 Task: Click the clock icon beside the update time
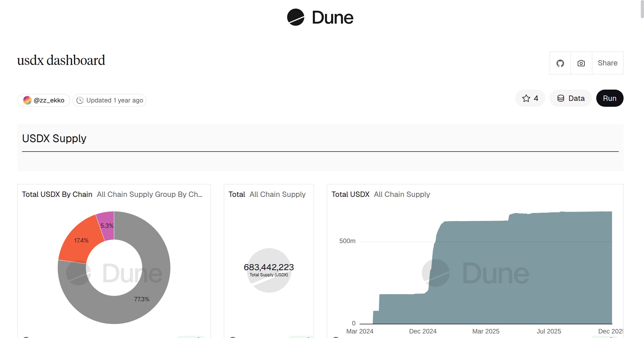pyautogui.click(x=80, y=100)
